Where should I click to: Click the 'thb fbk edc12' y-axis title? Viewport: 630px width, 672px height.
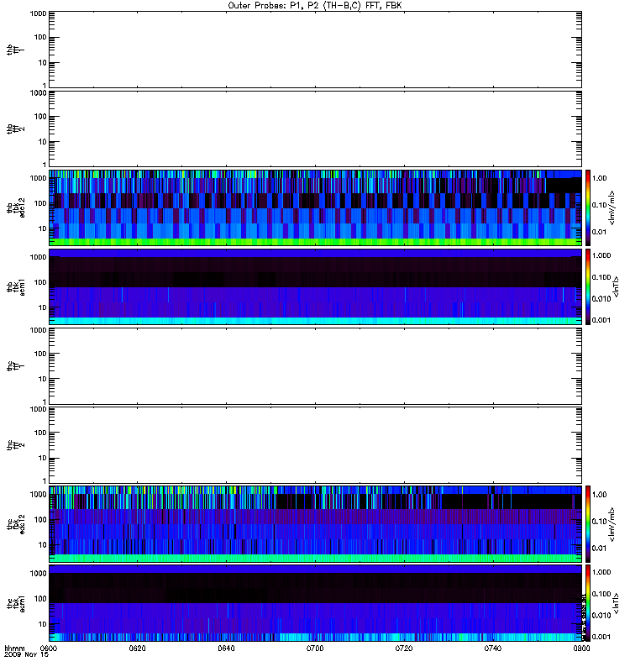tap(15, 207)
